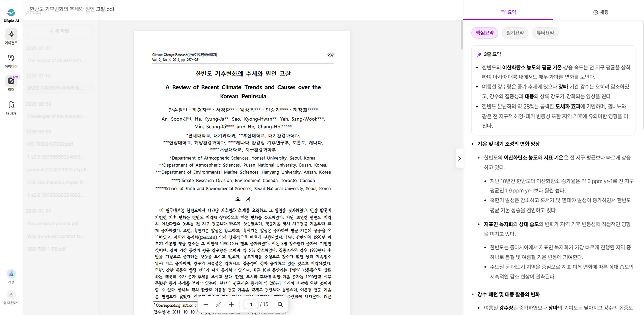Select the 튜터요약 tutor summary chip

pos(545,33)
